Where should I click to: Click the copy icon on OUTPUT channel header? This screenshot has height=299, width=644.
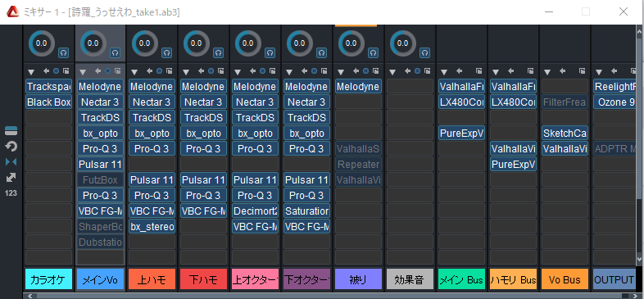click(x=634, y=71)
